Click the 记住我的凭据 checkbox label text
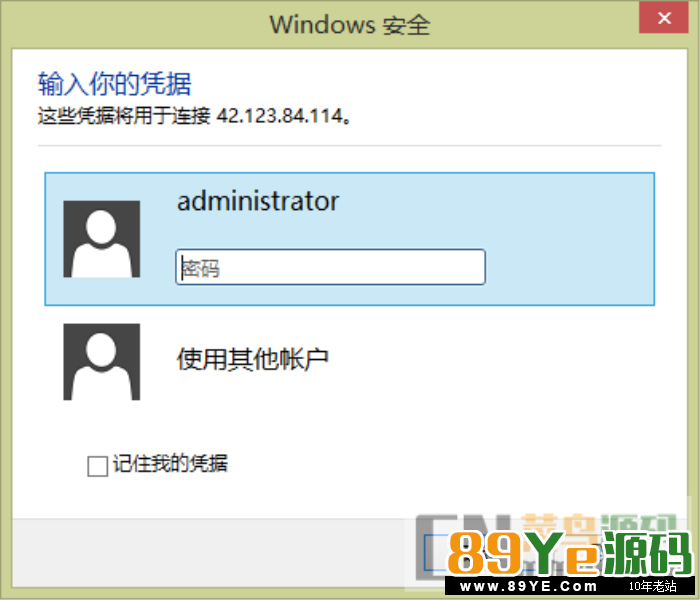Image resolution: width=700 pixels, height=600 pixels. click(x=170, y=463)
